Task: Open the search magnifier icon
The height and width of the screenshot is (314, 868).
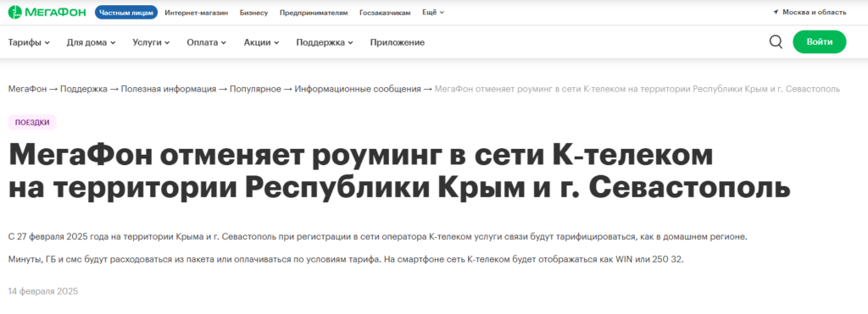Action: pos(776,42)
